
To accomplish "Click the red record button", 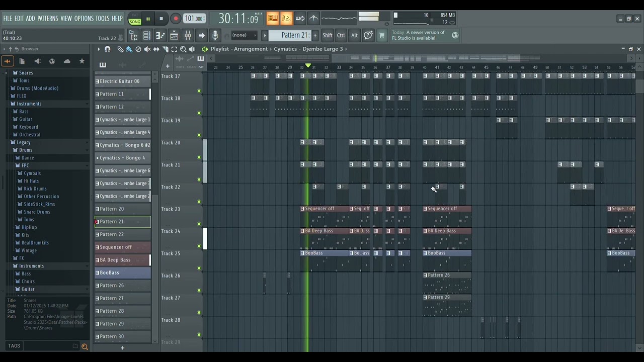I will [x=176, y=19].
